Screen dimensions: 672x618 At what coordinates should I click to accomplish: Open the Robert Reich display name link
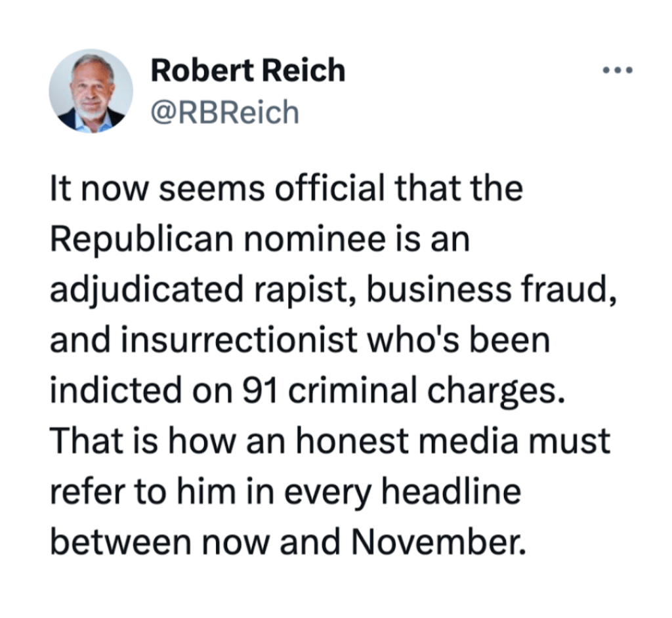[248, 70]
